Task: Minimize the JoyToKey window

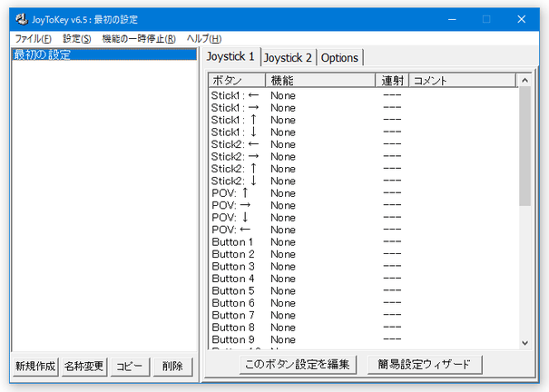Action: (x=452, y=19)
